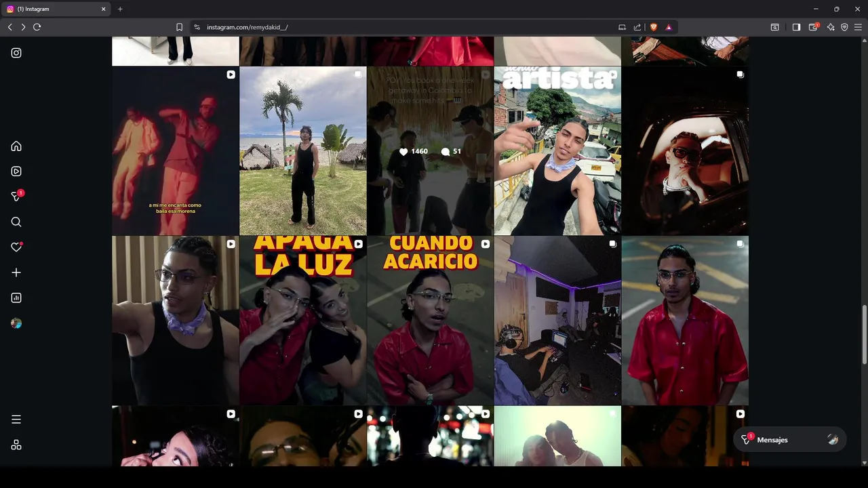
Task: Open the red shirt portrait carousel post
Action: pyautogui.click(x=685, y=321)
